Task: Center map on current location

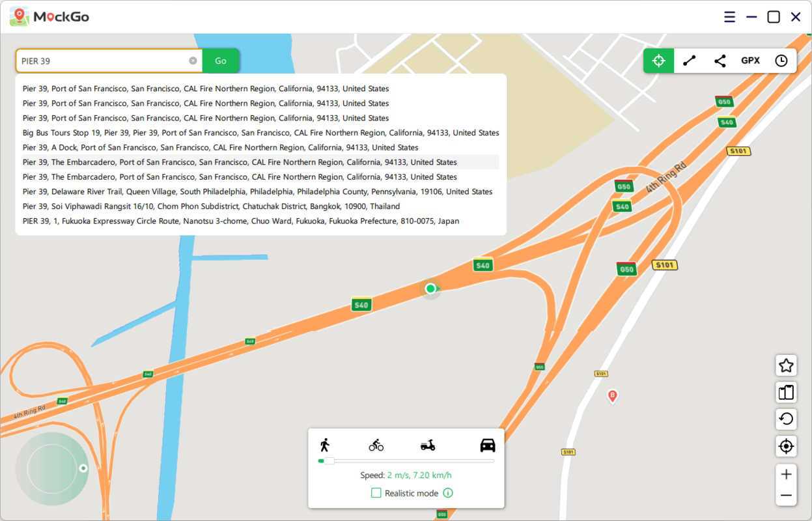Action: coord(786,446)
